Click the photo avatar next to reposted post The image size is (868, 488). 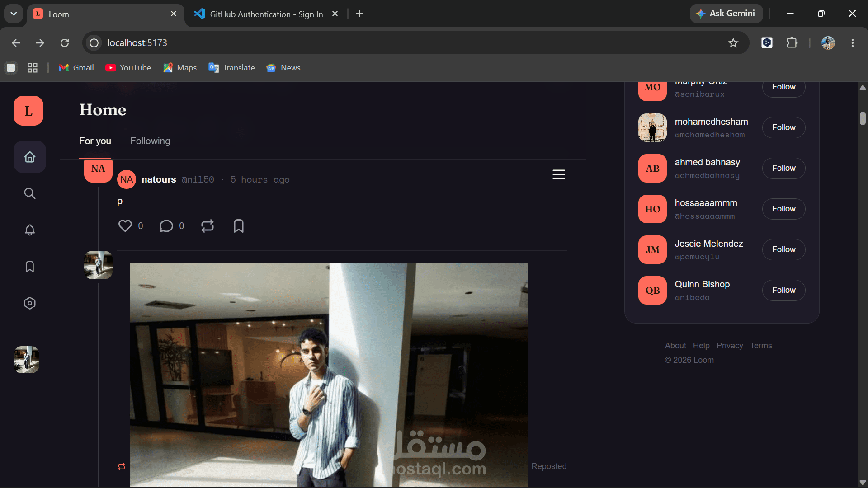tap(98, 265)
